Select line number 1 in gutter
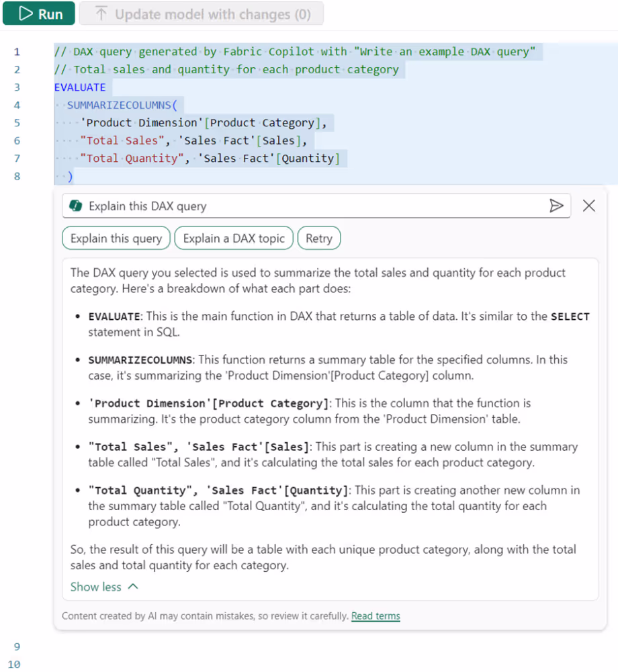The height and width of the screenshot is (672, 618). [17, 52]
